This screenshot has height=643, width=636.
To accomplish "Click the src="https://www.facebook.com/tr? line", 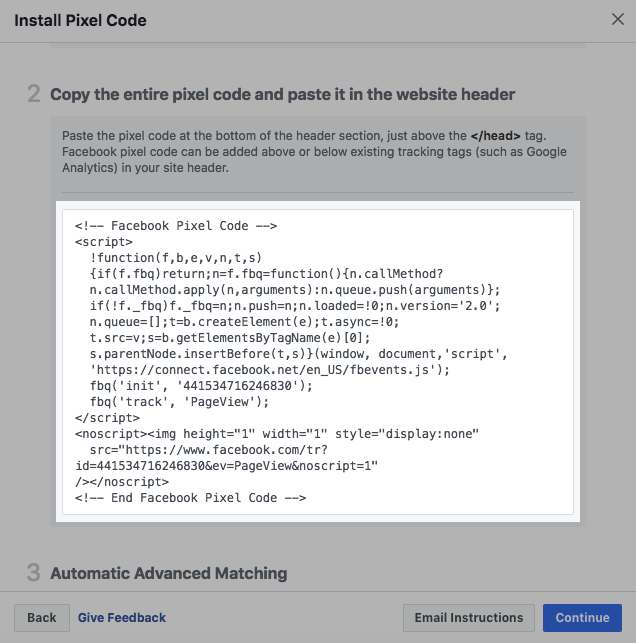I will (x=209, y=450).
